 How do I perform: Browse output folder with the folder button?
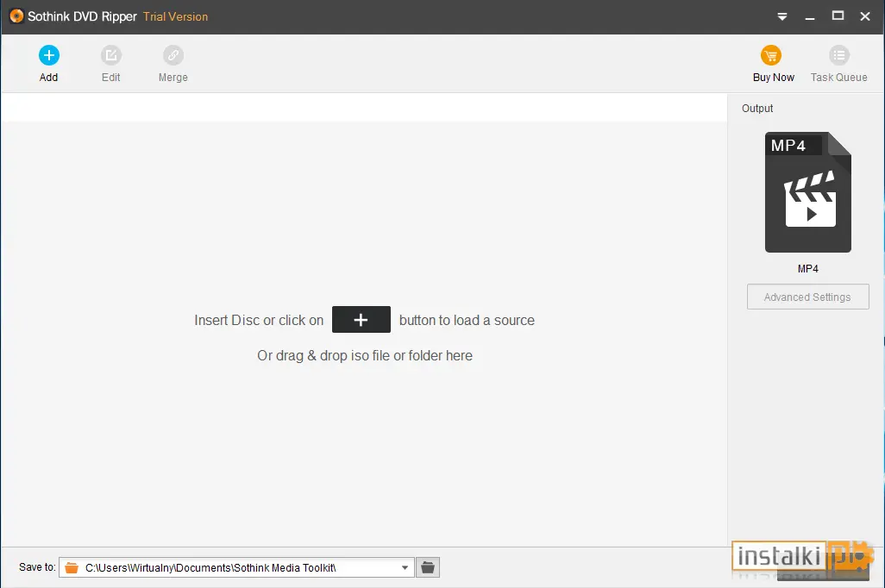[x=428, y=567]
